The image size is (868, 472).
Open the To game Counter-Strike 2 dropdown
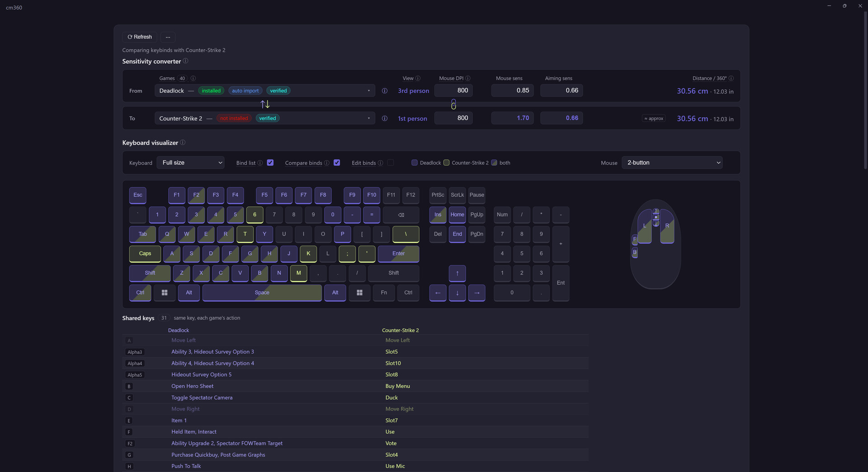(x=265, y=118)
